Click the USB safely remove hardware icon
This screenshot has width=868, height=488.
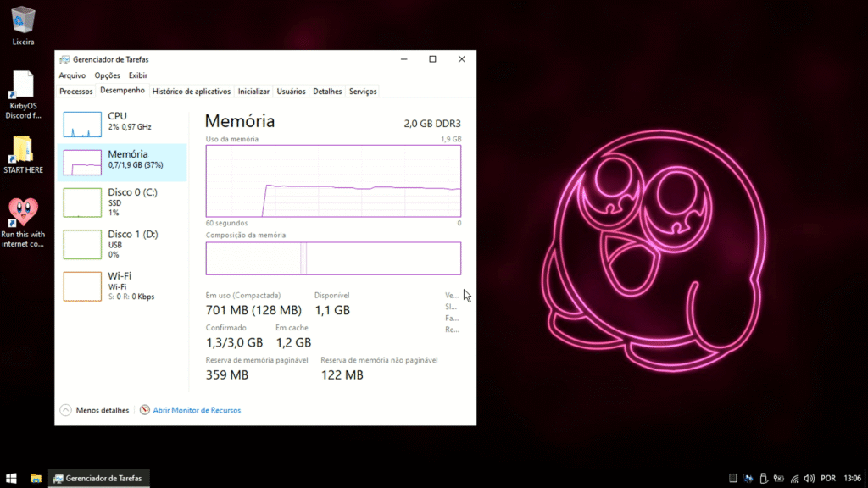pos(764,478)
